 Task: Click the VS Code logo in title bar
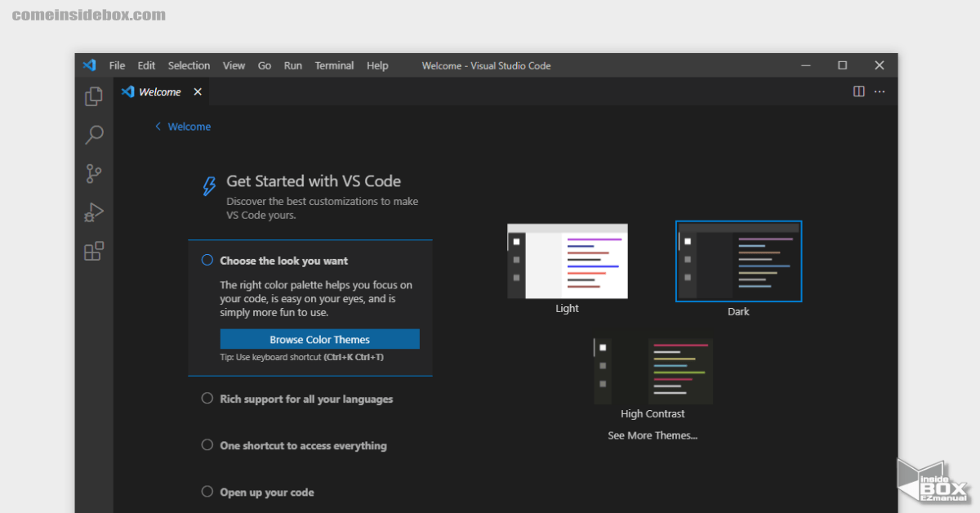(x=89, y=65)
